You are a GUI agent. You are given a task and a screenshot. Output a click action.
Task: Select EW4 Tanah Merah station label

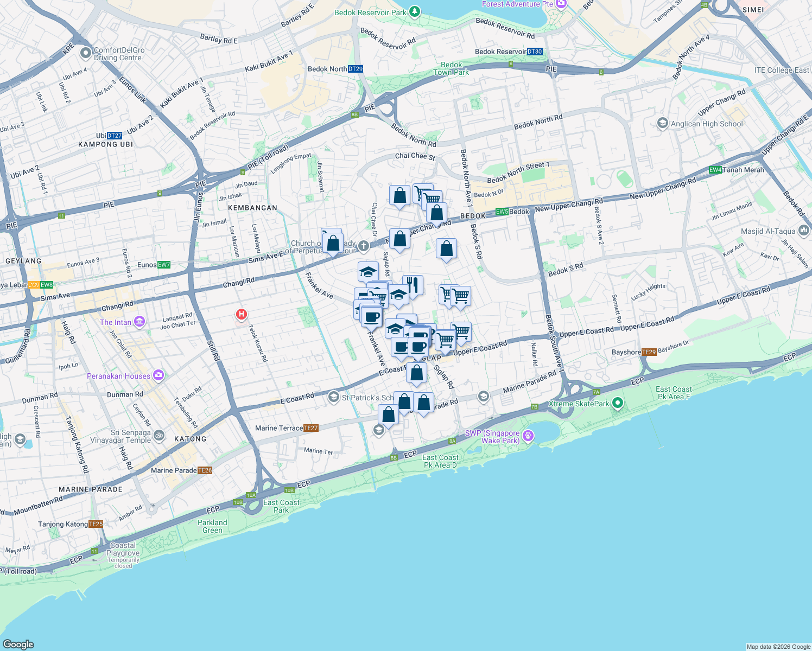[x=737, y=170]
